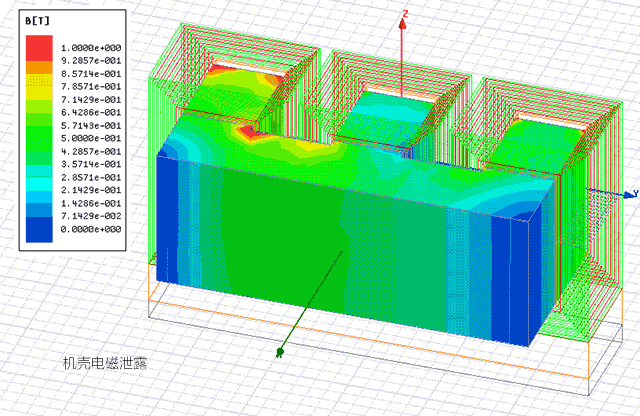Viewport: 640px width, 416px height.
Task: Select legend value 3.5714e-001
Action: click(x=91, y=164)
